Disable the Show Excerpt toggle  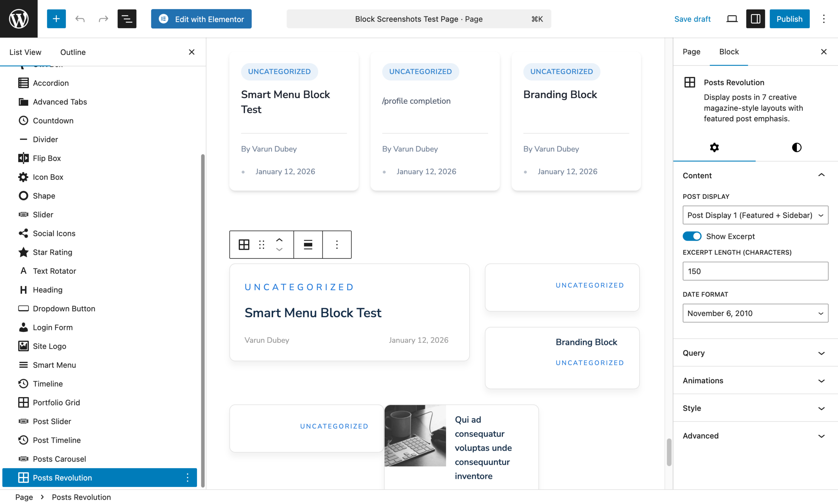(692, 236)
